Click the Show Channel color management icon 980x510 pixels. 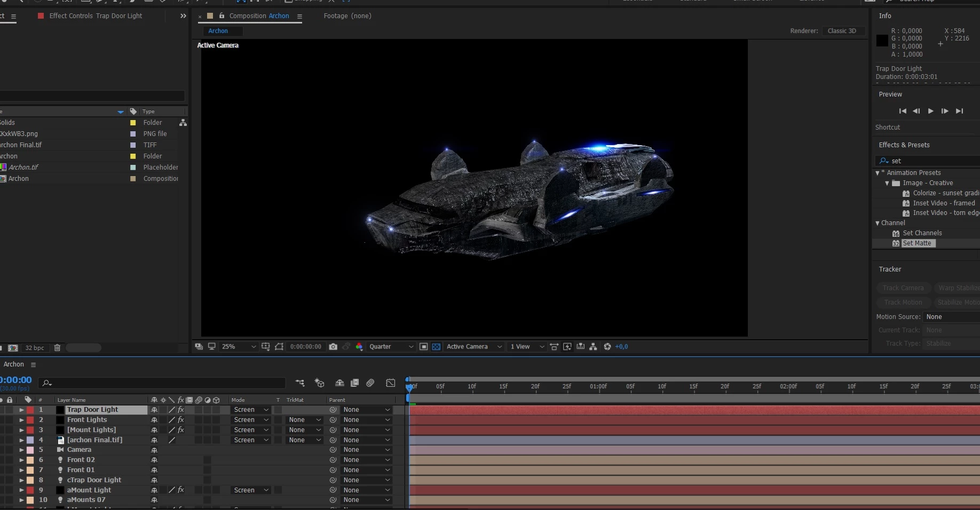359,347
